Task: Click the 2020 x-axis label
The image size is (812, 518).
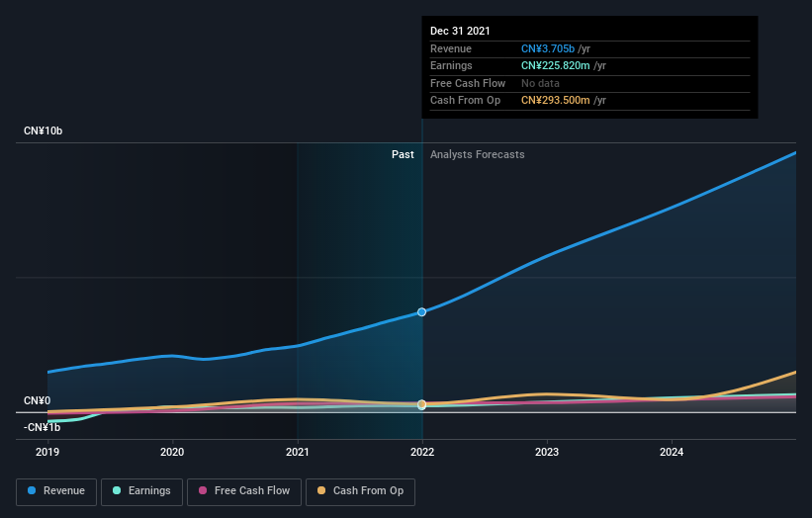Action: 172,452
